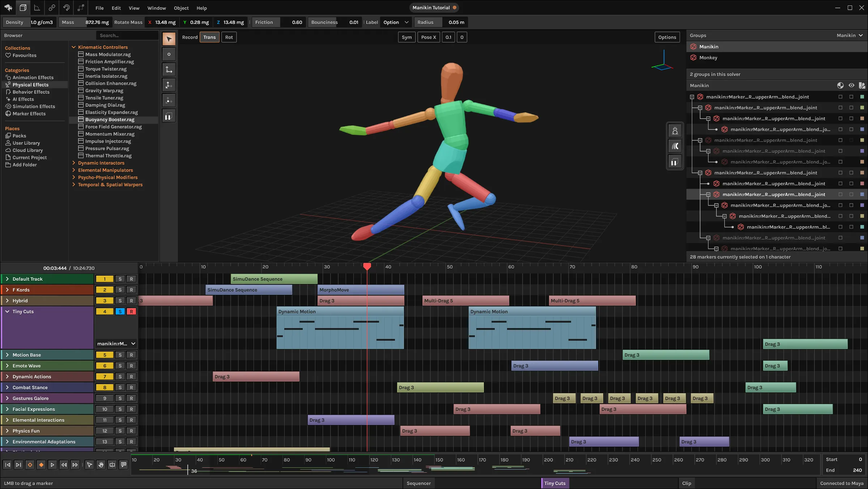Click the undo swirl icon in top toolbar
Viewport: 868px width, 489px height.
pyautogui.click(x=66, y=8)
